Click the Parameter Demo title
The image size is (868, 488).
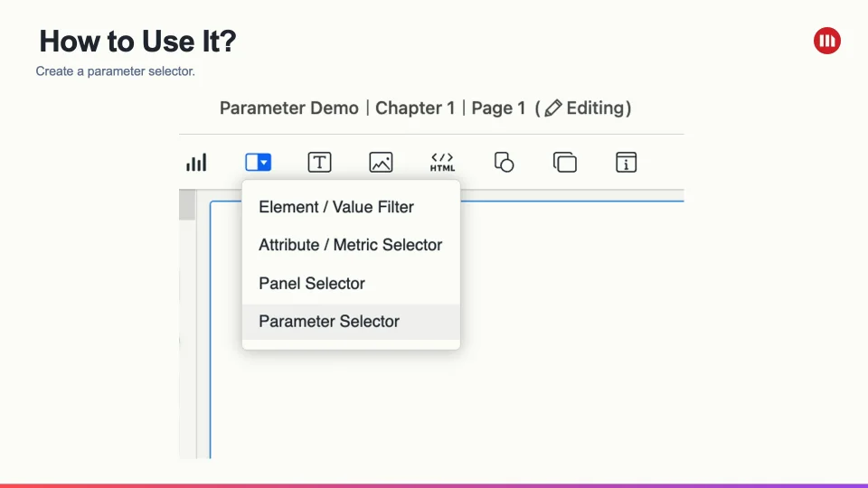289,108
